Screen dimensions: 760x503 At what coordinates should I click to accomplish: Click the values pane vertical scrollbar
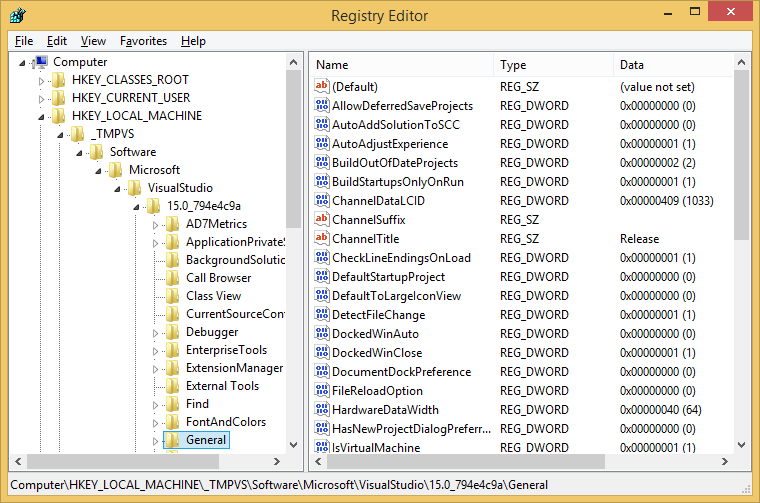(741, 300)
